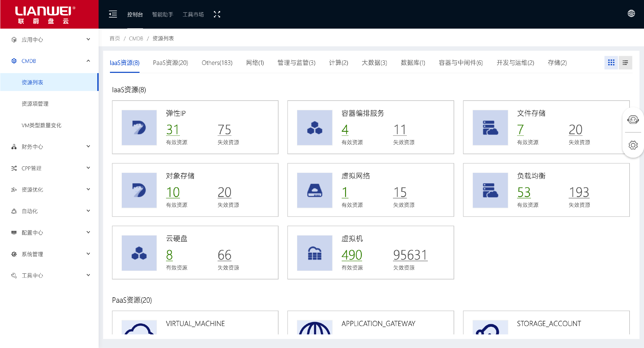Click the 自动化 sidebar icon

click(14, 211)
